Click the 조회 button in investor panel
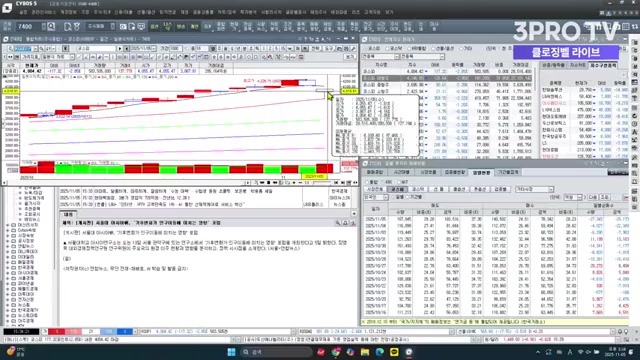 click(x=605, y=198)
